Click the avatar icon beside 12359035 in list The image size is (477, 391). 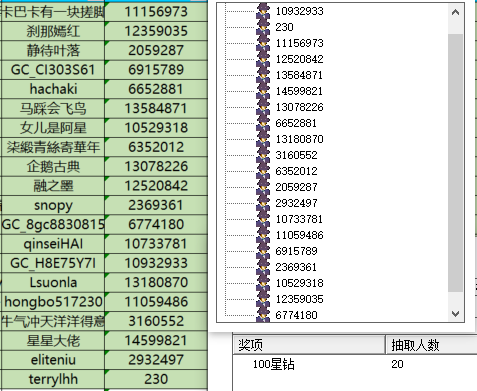263,299
